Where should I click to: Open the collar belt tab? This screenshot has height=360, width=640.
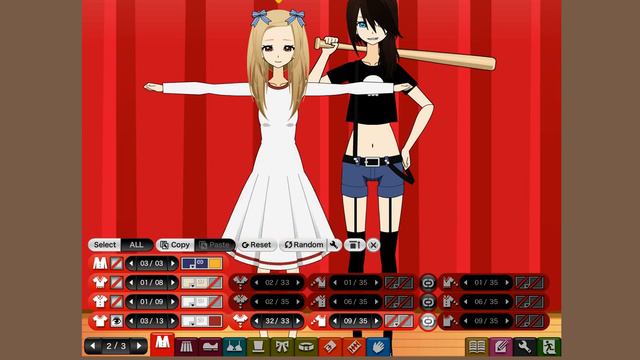(x=306, y=347)
